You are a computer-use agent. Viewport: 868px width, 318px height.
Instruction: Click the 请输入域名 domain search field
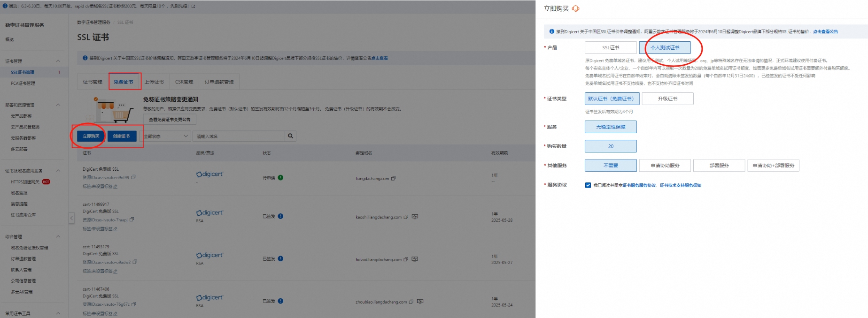(x=239, y=136)
